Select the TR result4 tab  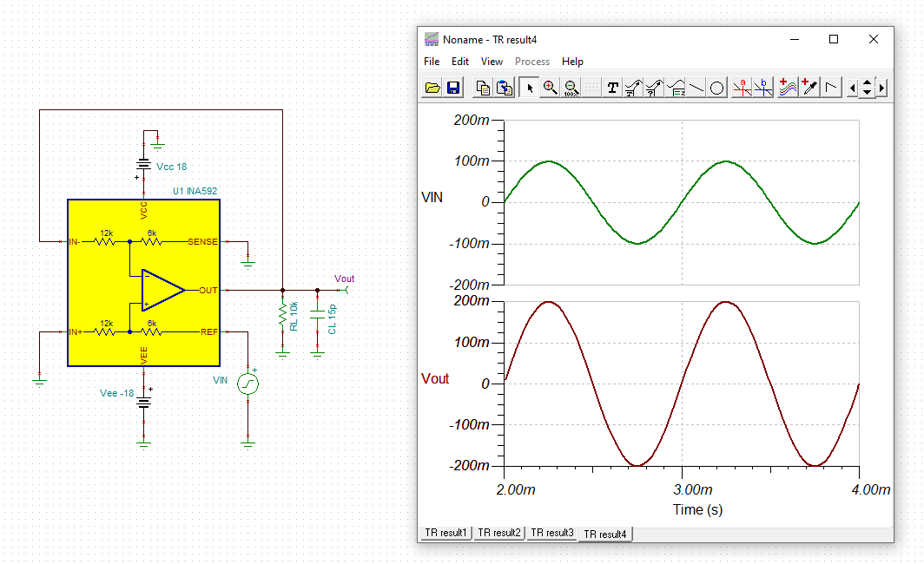click(x=605, y=534)
